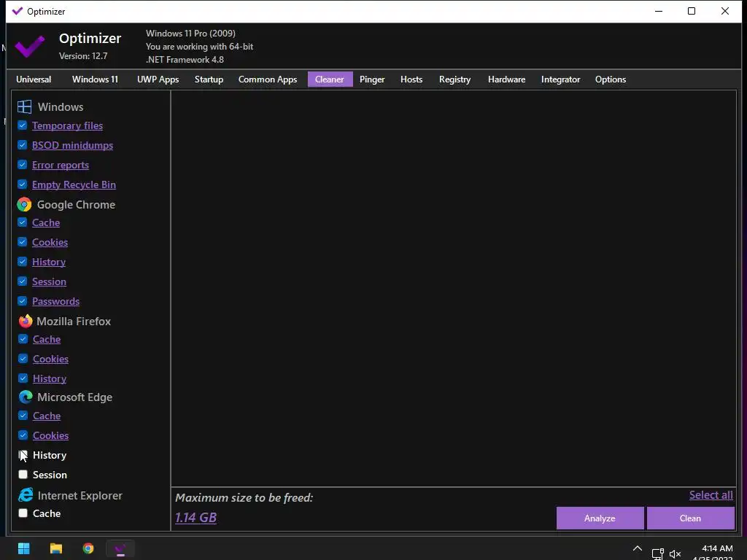Uncheck the Microsoft Edge Cookies checkbox
747x560 pixels.
click(23, 435)
